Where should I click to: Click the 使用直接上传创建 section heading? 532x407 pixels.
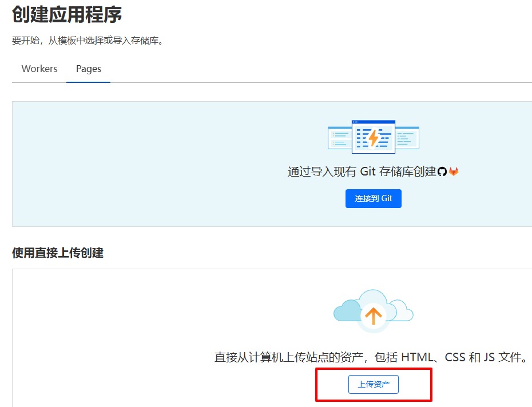(x=58, y=253)
